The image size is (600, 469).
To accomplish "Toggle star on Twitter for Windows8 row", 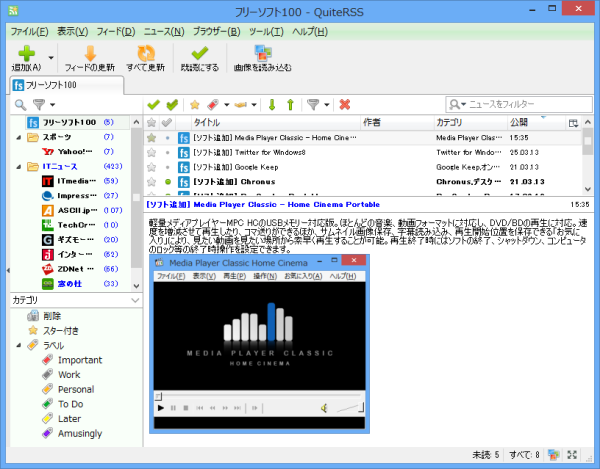I will pyautogui.click(x=152, y=153).
